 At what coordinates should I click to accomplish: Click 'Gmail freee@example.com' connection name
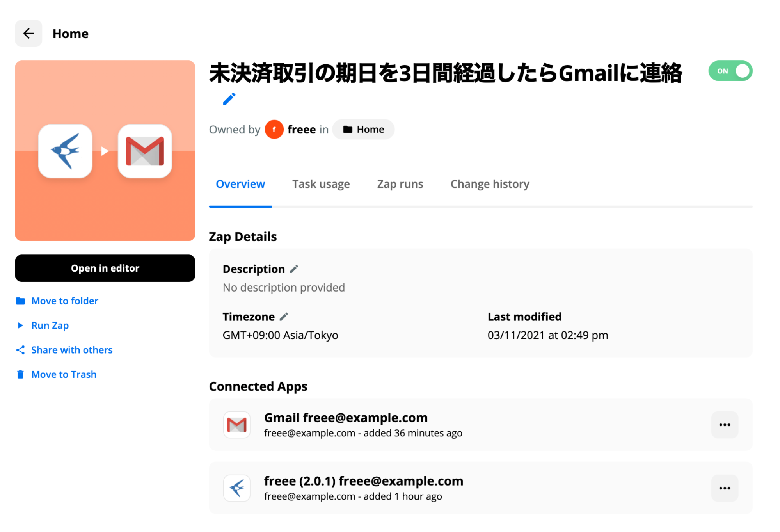tap(346, 418)
